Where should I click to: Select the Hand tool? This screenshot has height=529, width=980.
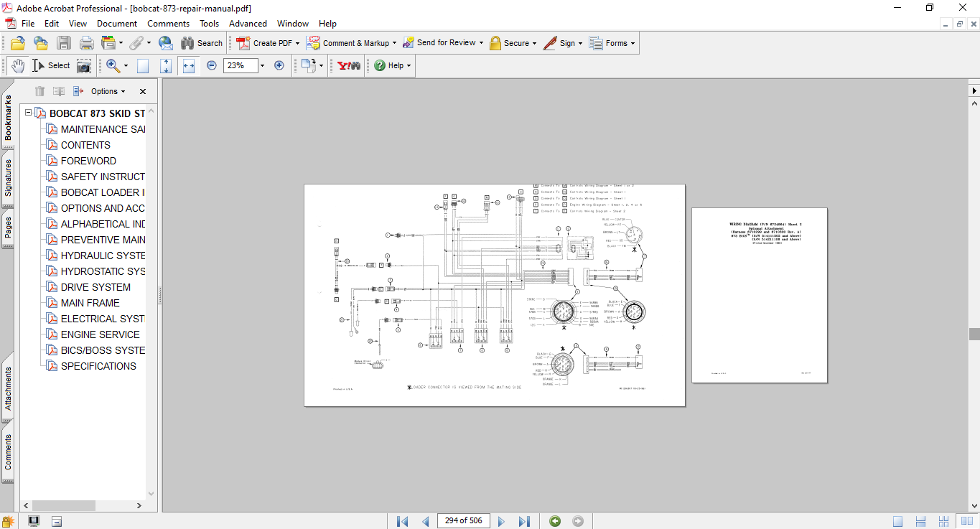click(18, 65)
